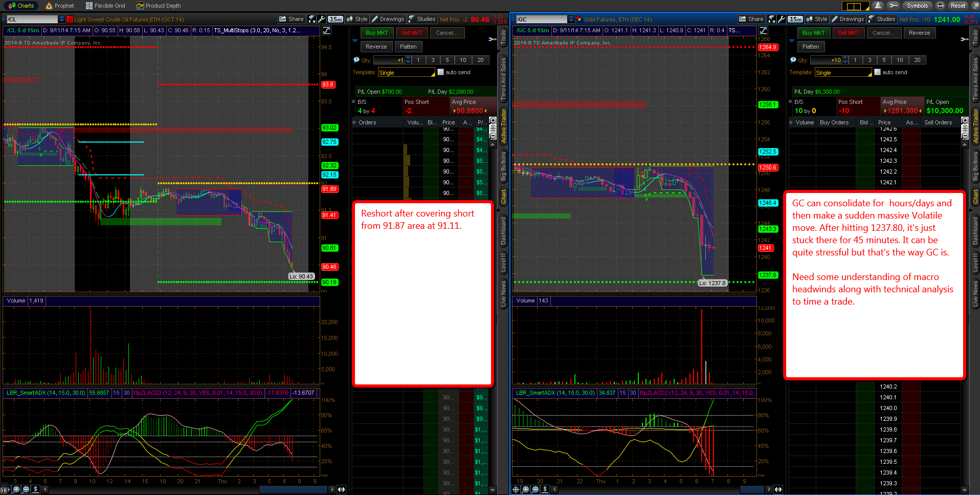Open Studies menu on /CL chart

click(x=422, y=19)
